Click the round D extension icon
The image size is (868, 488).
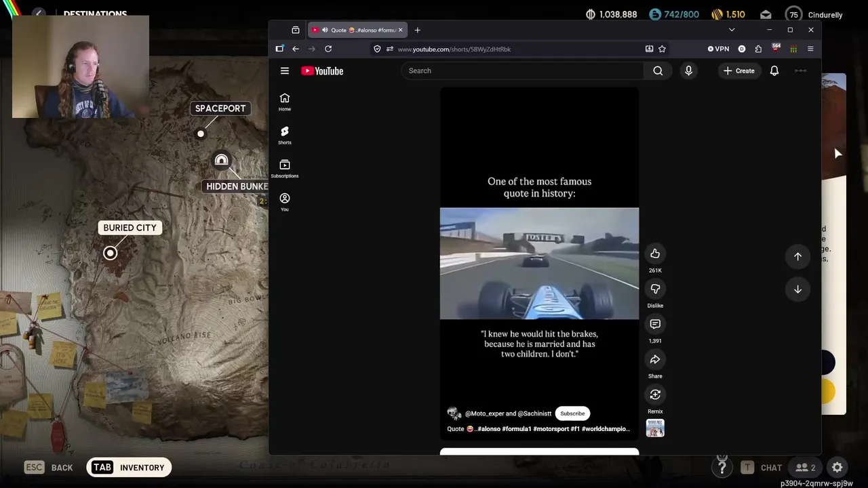click(741, 49)
